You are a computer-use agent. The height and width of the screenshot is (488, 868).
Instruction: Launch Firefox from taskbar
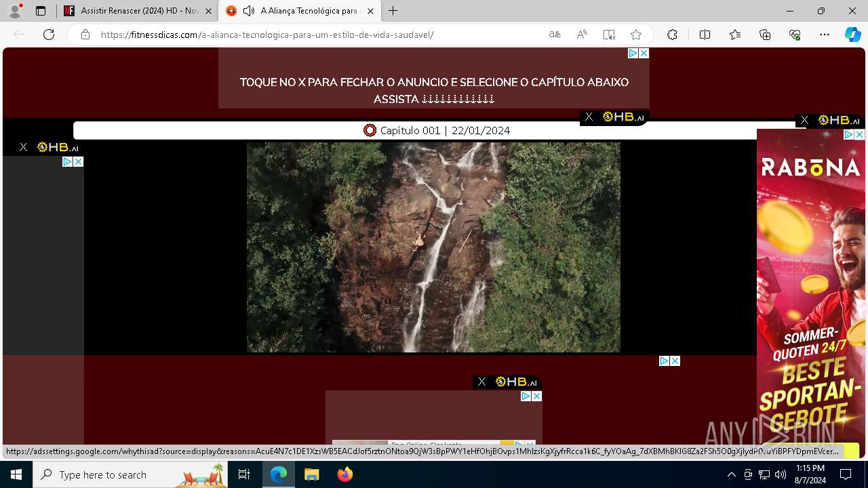coord(344,474)
